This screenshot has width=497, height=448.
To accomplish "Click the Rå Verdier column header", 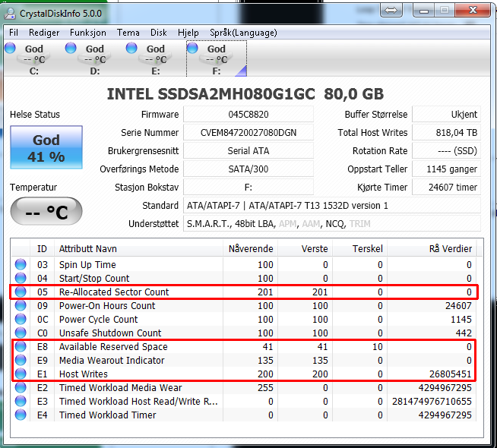I will tap(432, 248).
